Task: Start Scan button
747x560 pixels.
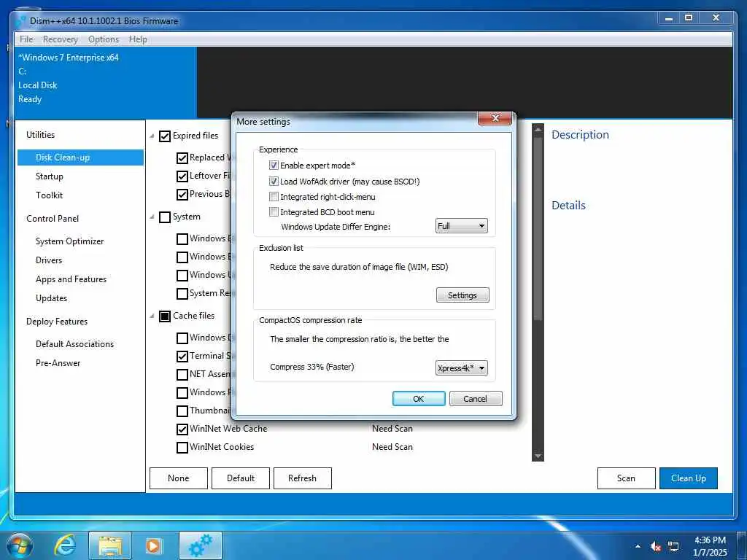Action: (626, 478)
